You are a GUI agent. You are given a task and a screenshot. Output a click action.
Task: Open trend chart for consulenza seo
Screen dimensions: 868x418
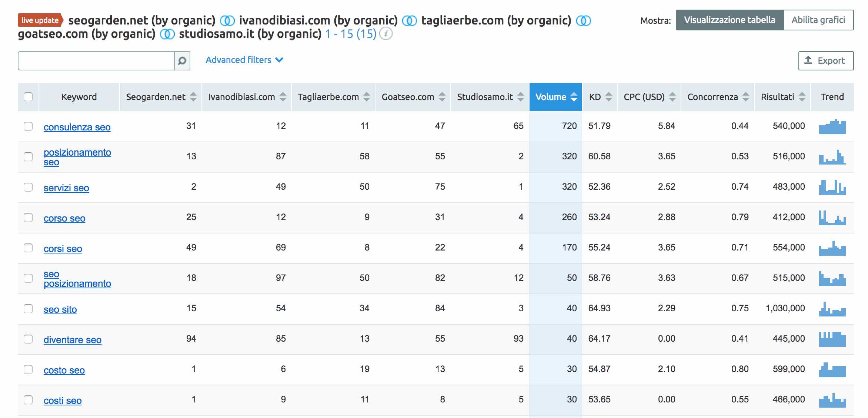click(832, 127)
